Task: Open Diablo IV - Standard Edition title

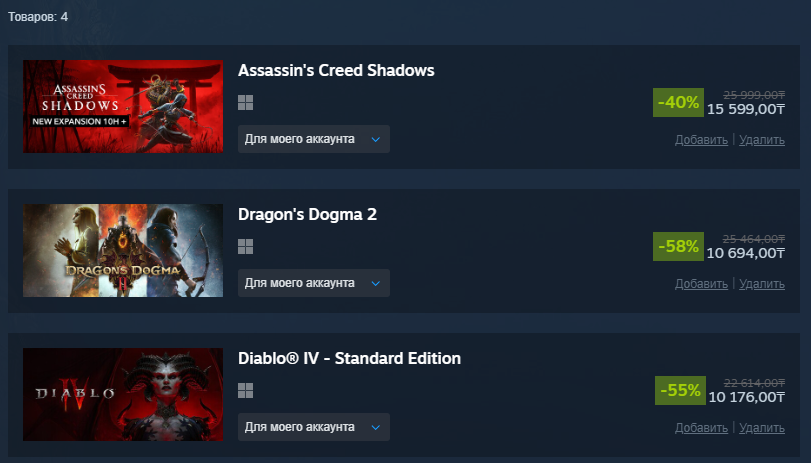Action: point(349,359)
